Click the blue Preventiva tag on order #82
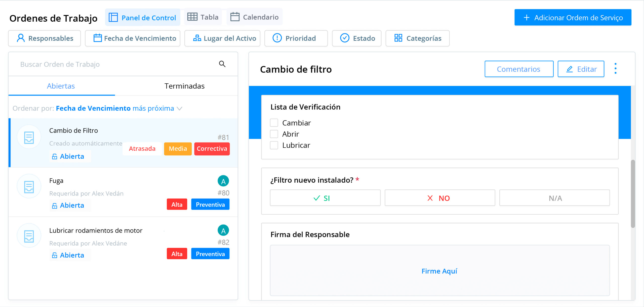 click(210, 254)
